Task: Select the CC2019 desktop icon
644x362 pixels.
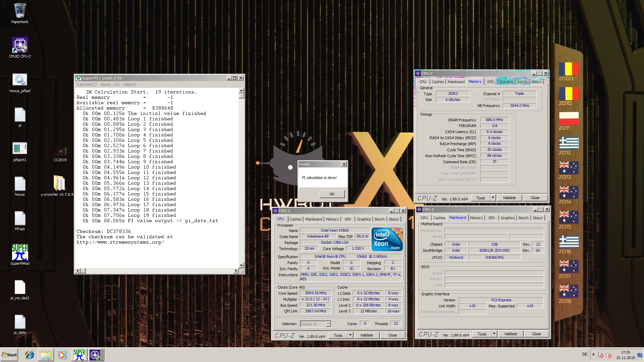Action: tap(60, 154)
